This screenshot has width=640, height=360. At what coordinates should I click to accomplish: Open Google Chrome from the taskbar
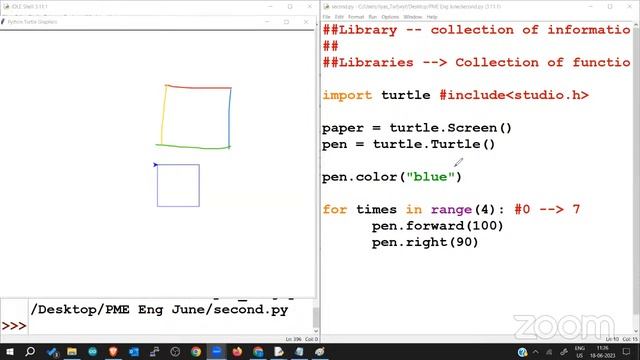(196, 351)
